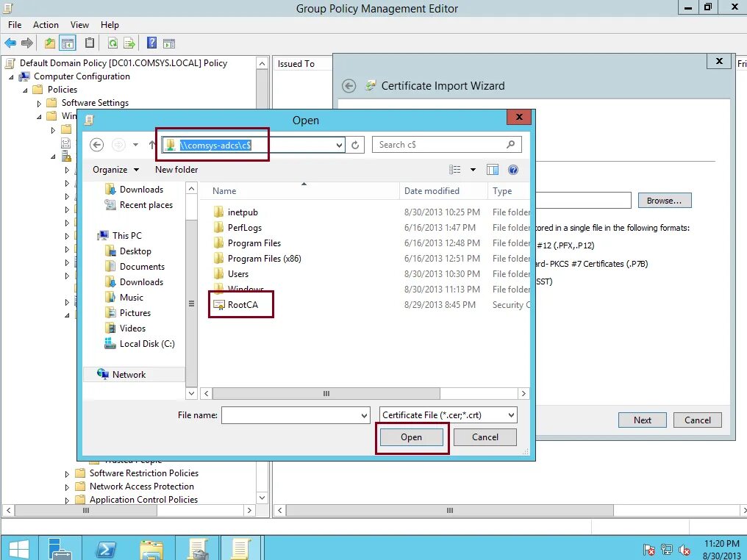The image size is (747, 560).
Task: Collapse the Policies tree node
Action: [25, 90]
